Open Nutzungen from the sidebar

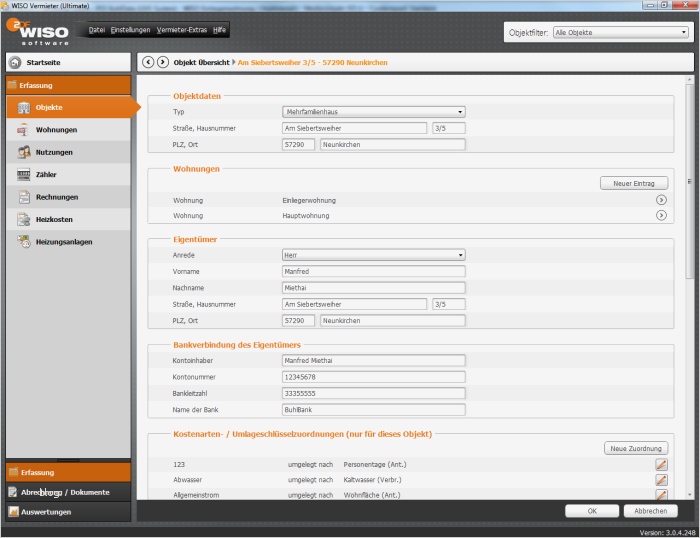click(54, 152)
